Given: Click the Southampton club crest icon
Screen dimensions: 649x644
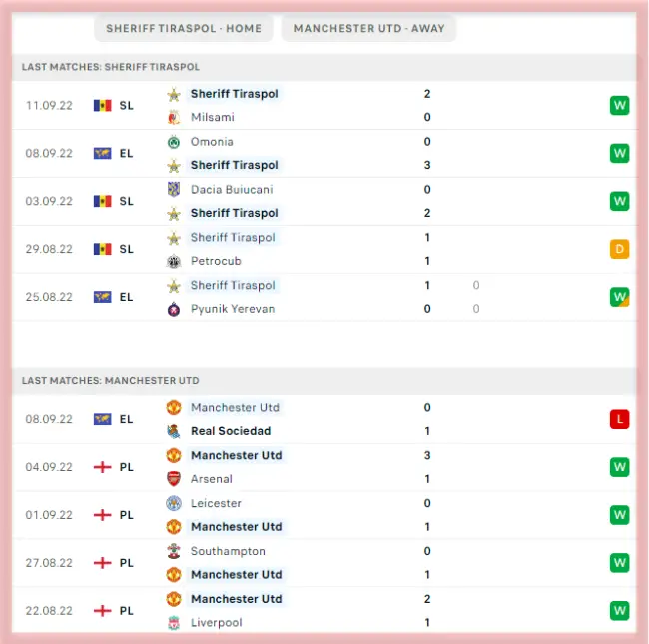Looking at the screenshot, I should [174, 551].
